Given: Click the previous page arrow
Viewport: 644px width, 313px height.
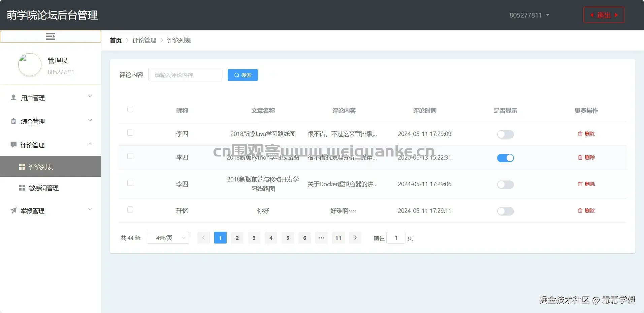Looking at the screenshot, I should (x=203, y=238).
